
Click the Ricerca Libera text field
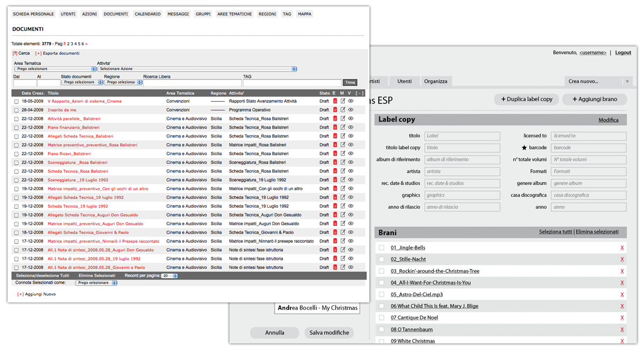192,82
